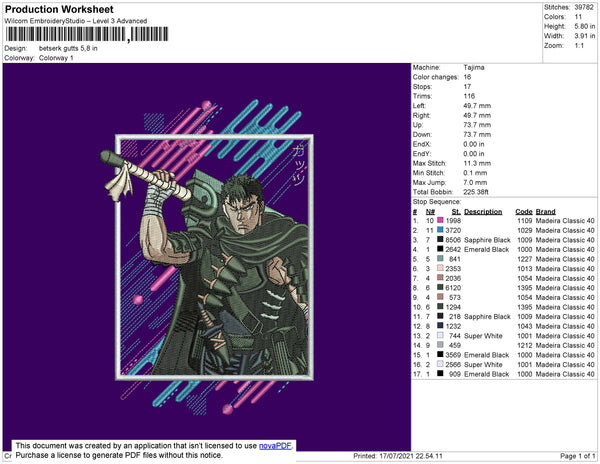Image resolution: width=600 pixels, height=464 pixels.
Task: Click the "Production Worksheet" title
Action: coord(59,10)
